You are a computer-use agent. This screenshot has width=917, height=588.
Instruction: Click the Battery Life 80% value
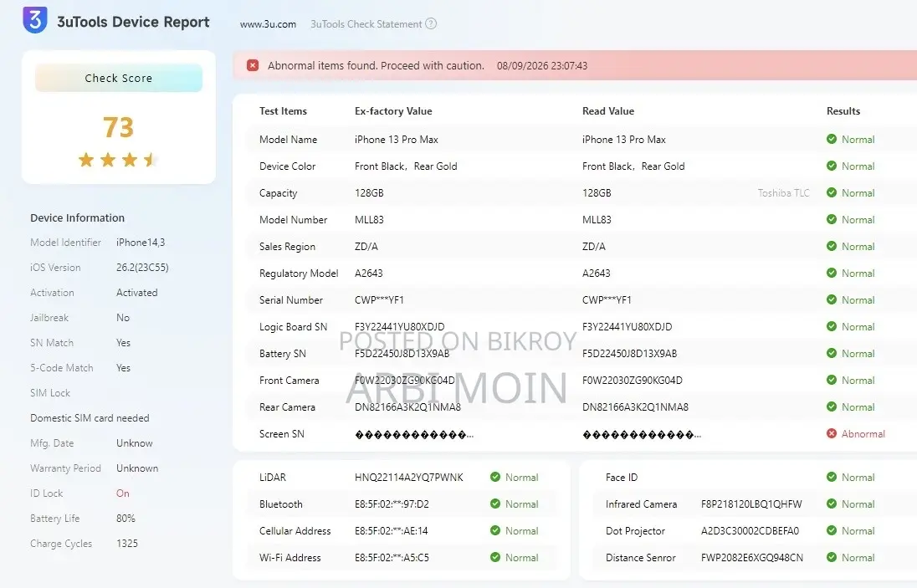pyautogui.click(x=126, y=519)
